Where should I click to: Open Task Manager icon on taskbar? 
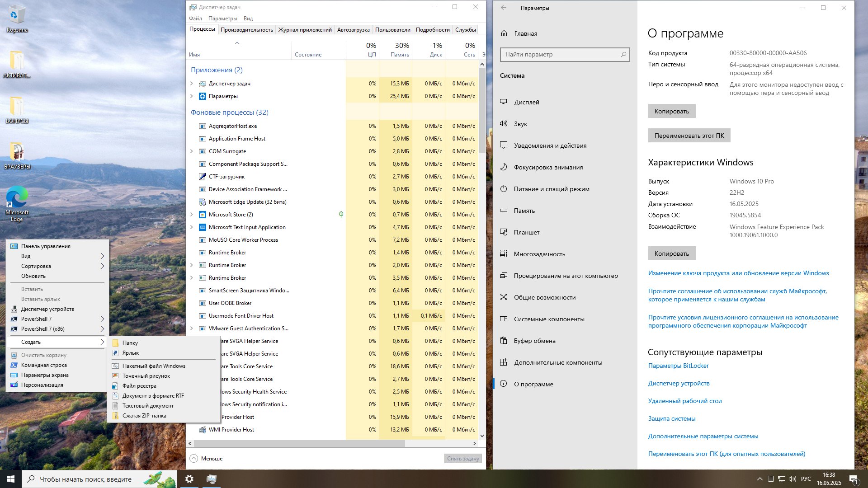[x=211, y=479]
